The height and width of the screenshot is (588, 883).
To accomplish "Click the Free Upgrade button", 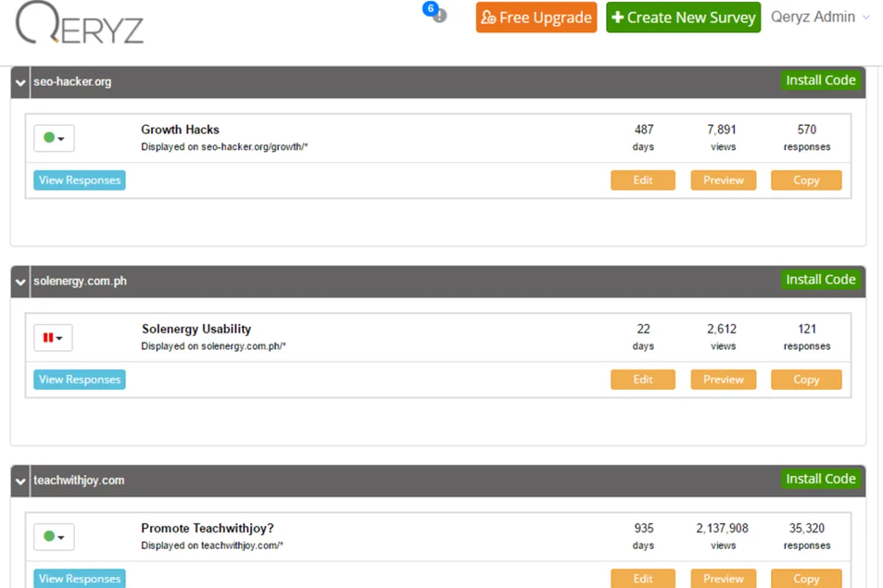I will 536,18.
